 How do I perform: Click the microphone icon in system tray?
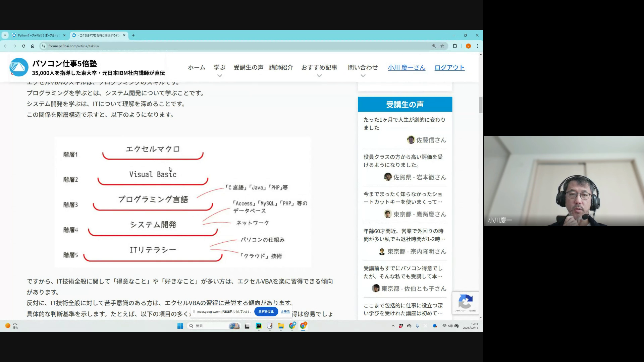click(417, 326)
